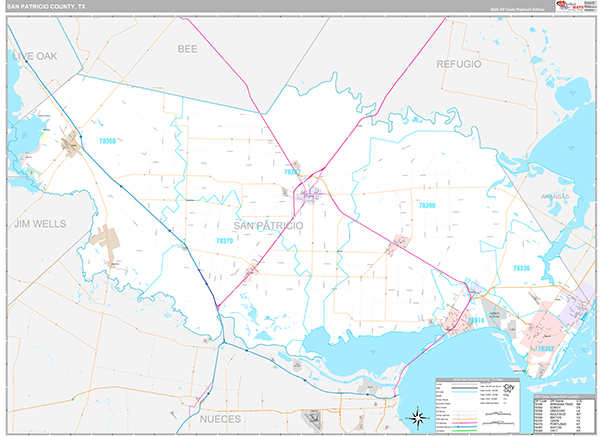Click the PORTLAND row in ZIP index
Image resolution: width=600 pixels, height=436 pixels.
coord(558,424)
